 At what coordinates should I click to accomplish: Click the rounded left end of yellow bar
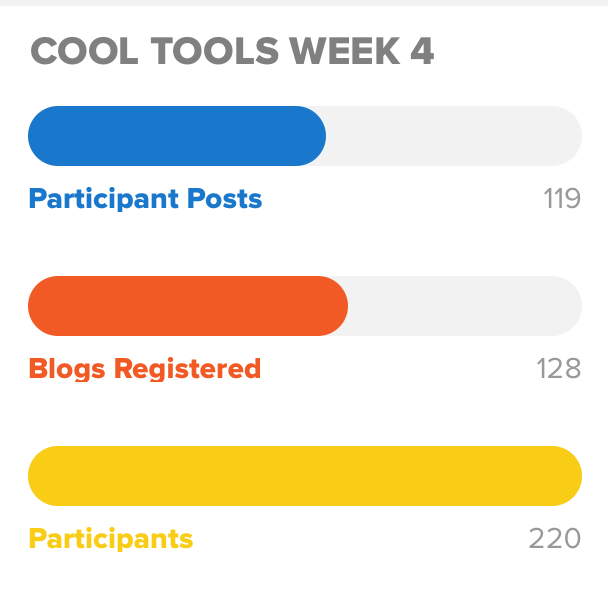43,476
